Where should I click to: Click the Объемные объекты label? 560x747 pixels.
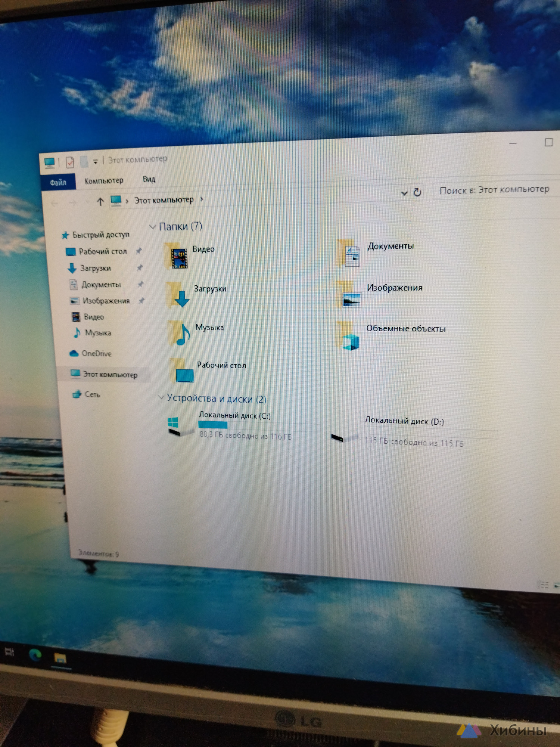coord(406,329)
